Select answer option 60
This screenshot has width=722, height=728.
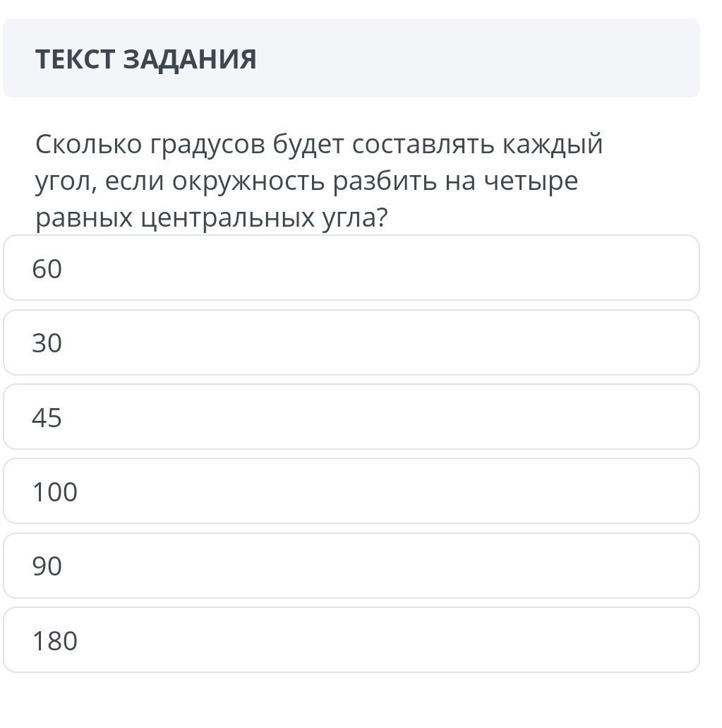[351, 268]
